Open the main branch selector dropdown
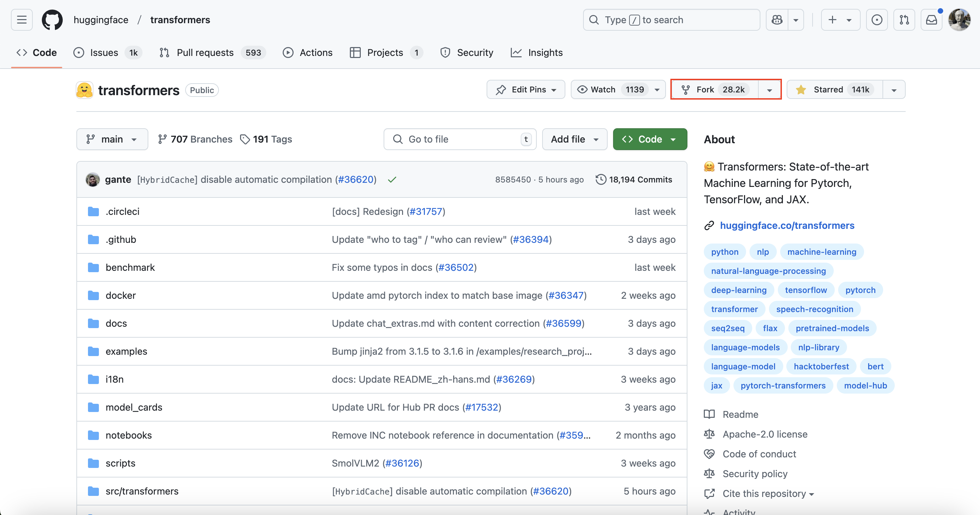This screenshot has height=515, width=980. point(112,139)
